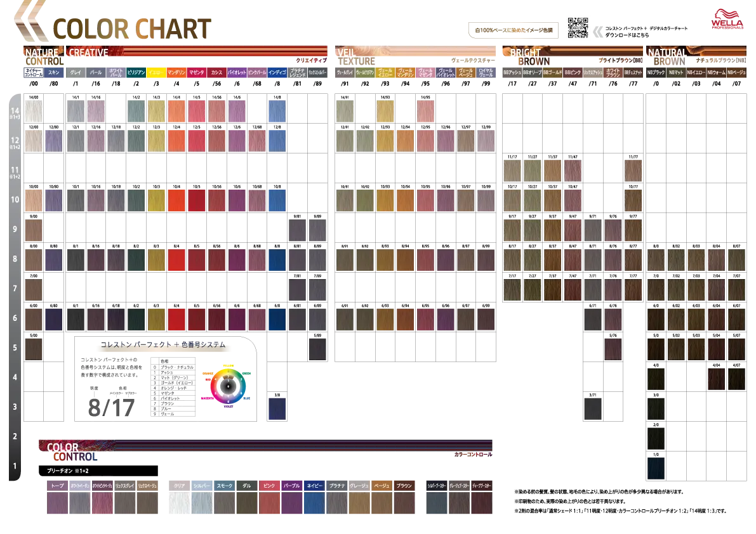The height and width of the screenshot is (534, 756).
Task: Select the トープ swatch under ブリーチオン
Action: pyautogui.click(x=56, y=504)
